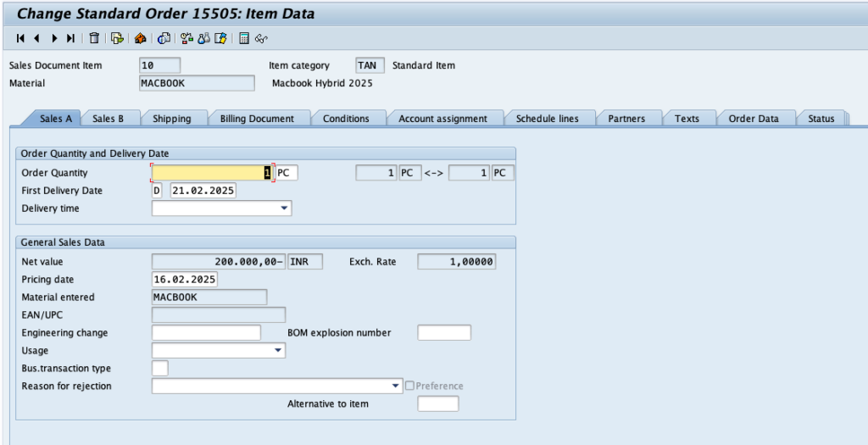Switch to the Sales A tab
The height and width of the screenshot is (445, 868).
pyautogui.click(x=55, y=119)
